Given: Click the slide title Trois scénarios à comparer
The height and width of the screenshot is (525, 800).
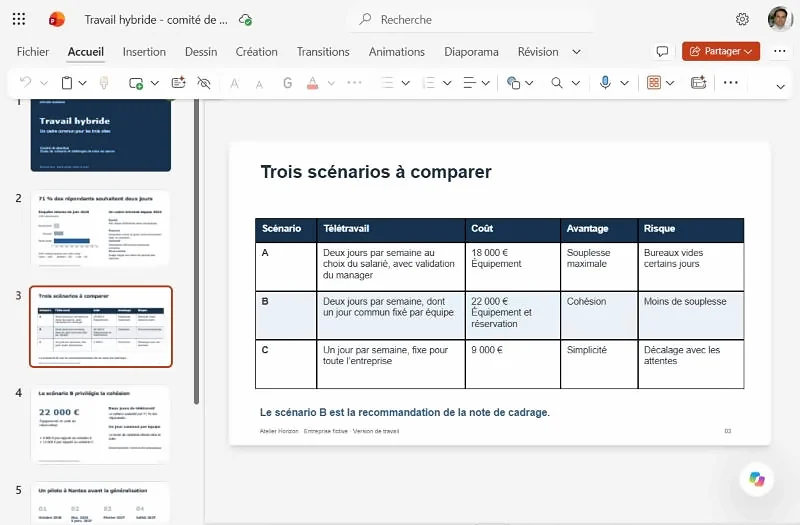Looking at the screenshot, I should click(376, 172).
